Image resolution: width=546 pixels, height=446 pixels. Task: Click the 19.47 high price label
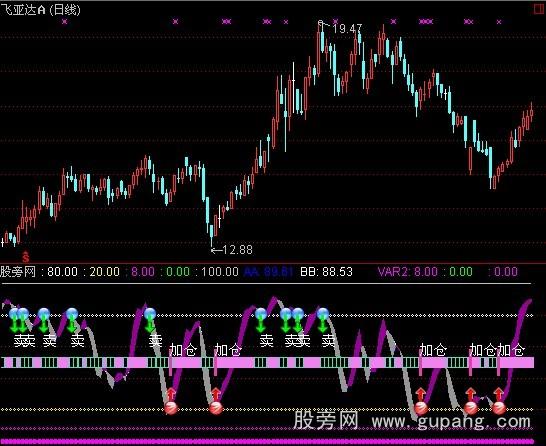(347, 29)
